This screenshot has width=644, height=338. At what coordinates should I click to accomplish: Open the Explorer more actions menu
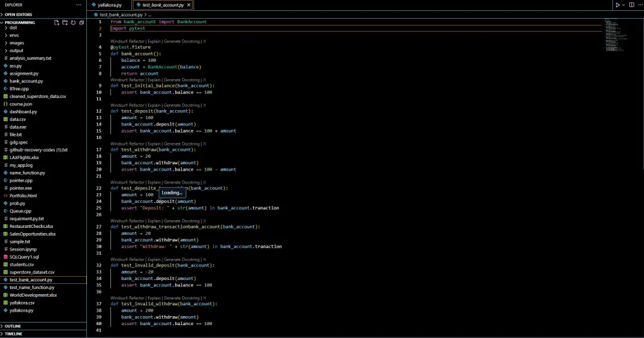tap(79, 5)
